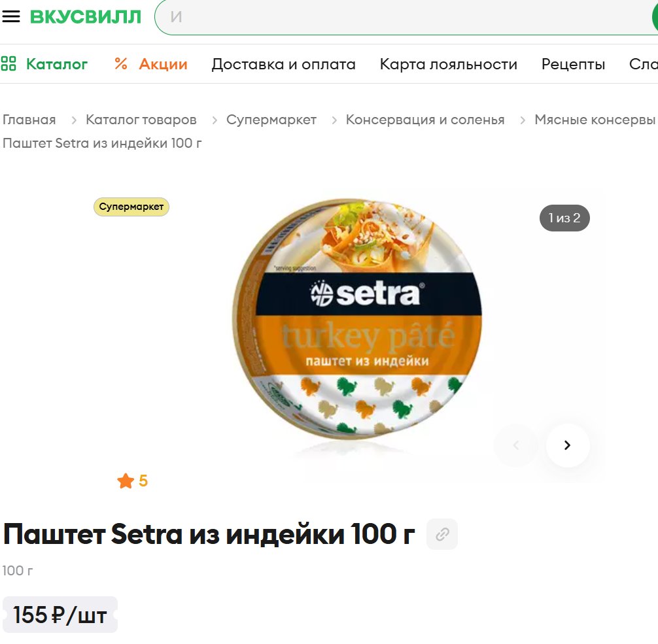
Task: Open Карта лояльности page
Action: 449,64
